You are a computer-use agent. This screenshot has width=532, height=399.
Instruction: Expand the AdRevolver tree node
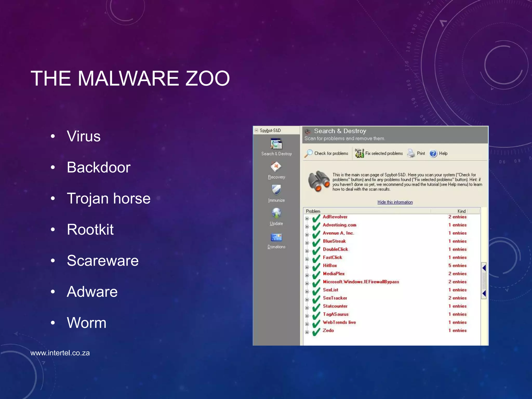coord(307,218)
